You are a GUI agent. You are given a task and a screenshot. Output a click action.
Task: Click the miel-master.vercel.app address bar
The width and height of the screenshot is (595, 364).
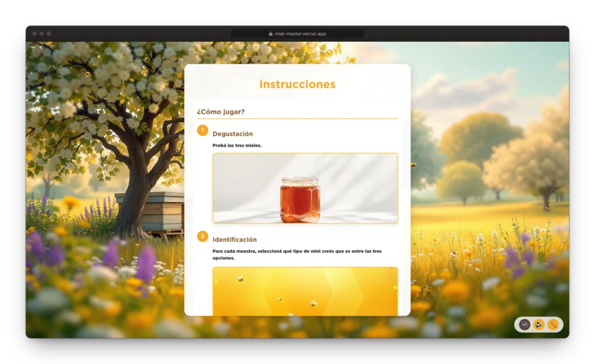pos(297,34)
